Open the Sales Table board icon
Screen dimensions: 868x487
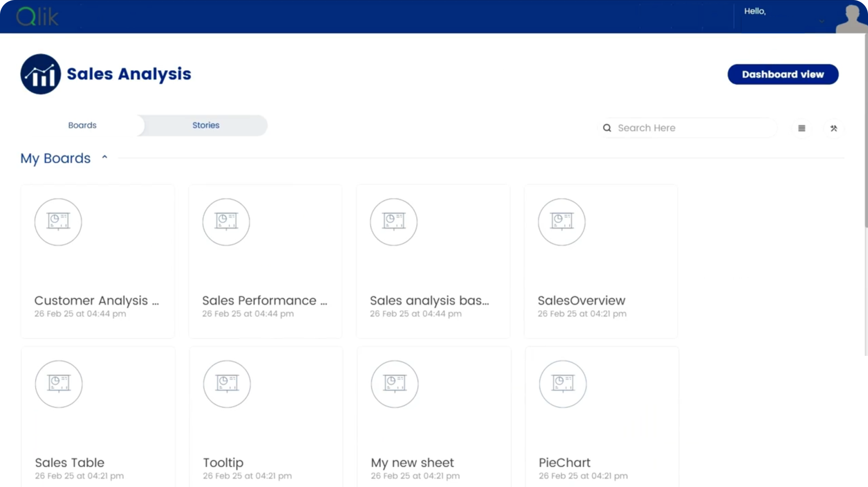click(x=59, y=384)
